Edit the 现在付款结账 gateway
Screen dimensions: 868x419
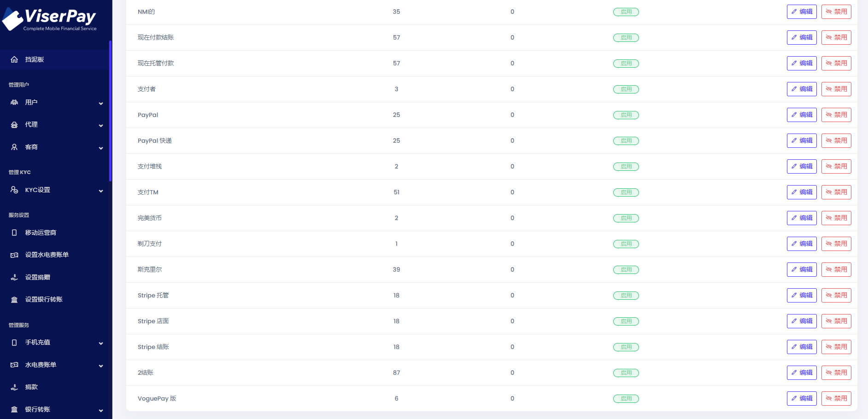(x=802, y=37)
